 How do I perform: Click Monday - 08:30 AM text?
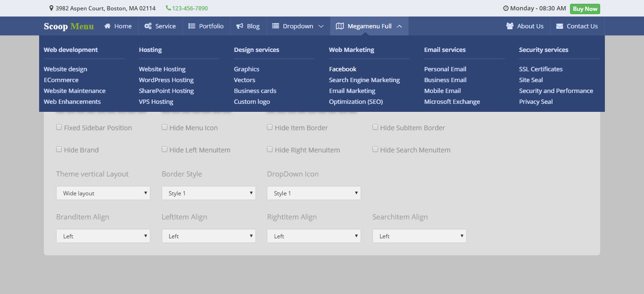[x=538, y=8]
